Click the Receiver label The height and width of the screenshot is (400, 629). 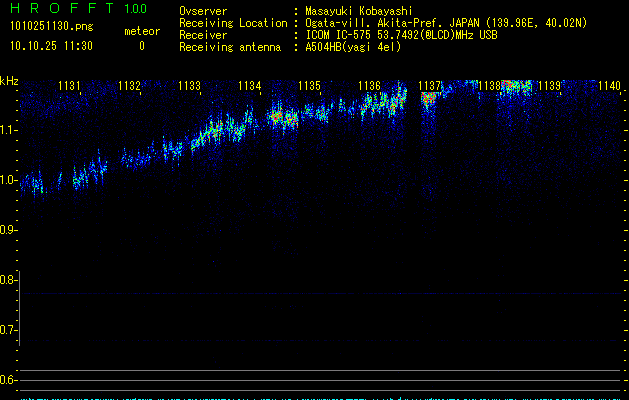[x=203, y=35]
